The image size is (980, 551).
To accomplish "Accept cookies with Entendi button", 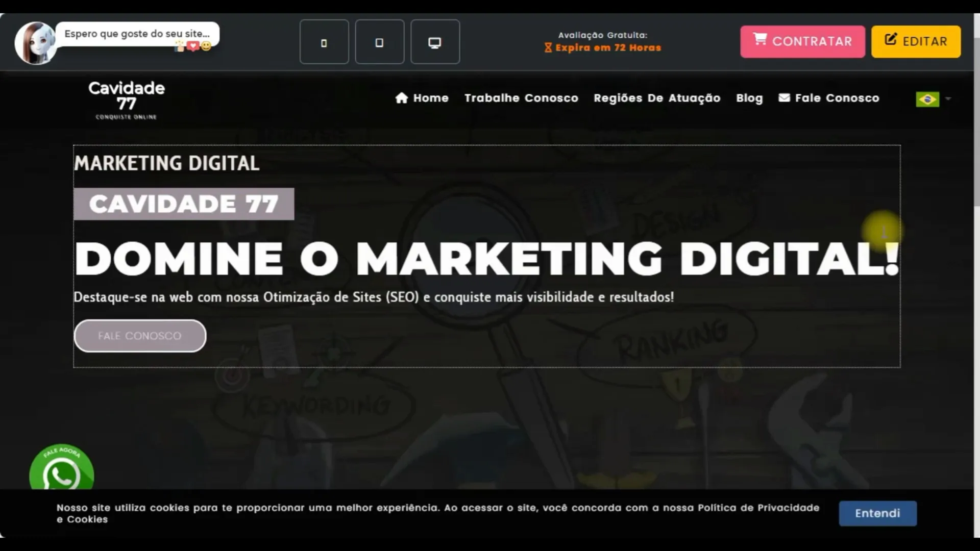I will [x=877, y=513].
